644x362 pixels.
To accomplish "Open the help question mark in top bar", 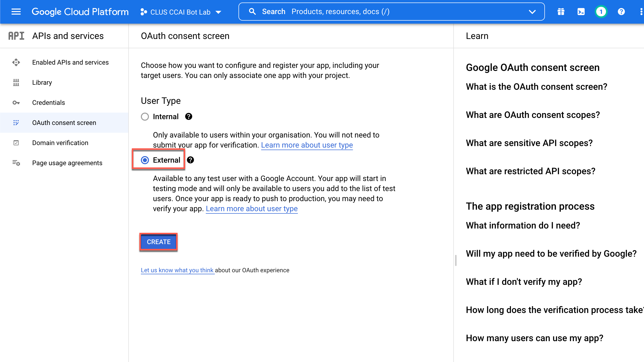I will point(621,12).
